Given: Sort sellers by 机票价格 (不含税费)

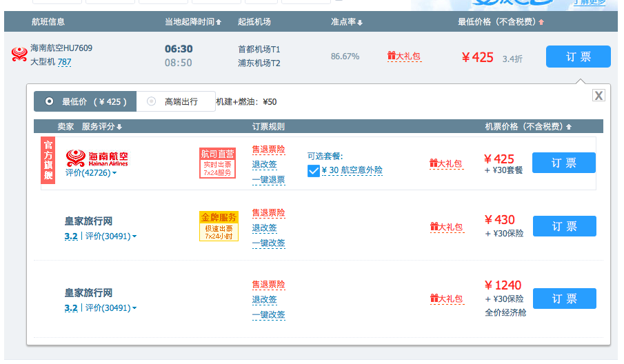Looking at the screenshot, I should click(528, 127).
